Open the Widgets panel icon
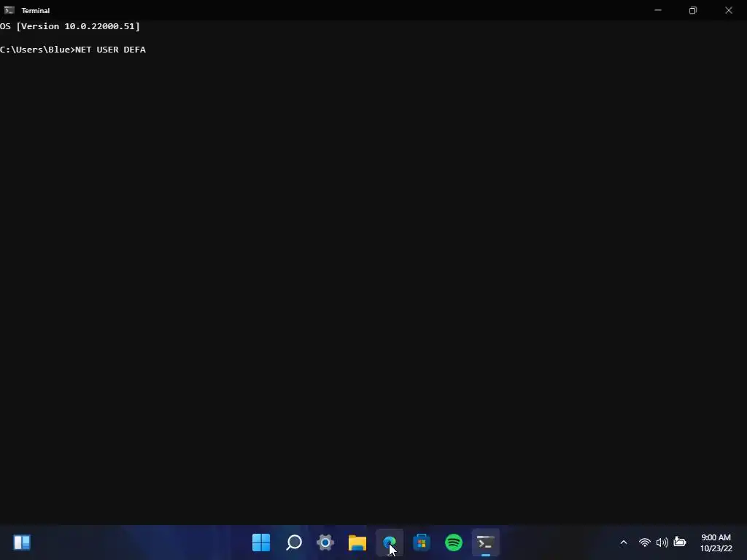This screenshot has height=560, width=747. tap(22, 542)
